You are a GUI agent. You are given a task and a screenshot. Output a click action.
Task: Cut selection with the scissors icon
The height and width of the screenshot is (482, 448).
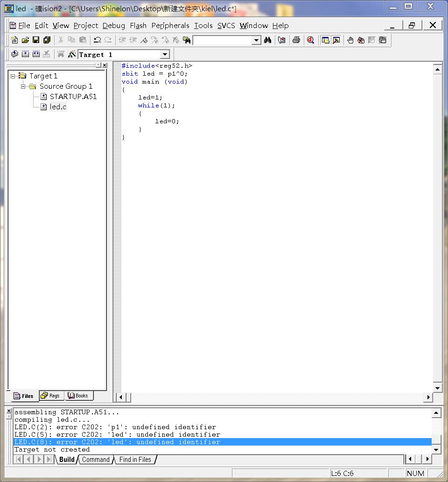point(61,40)
